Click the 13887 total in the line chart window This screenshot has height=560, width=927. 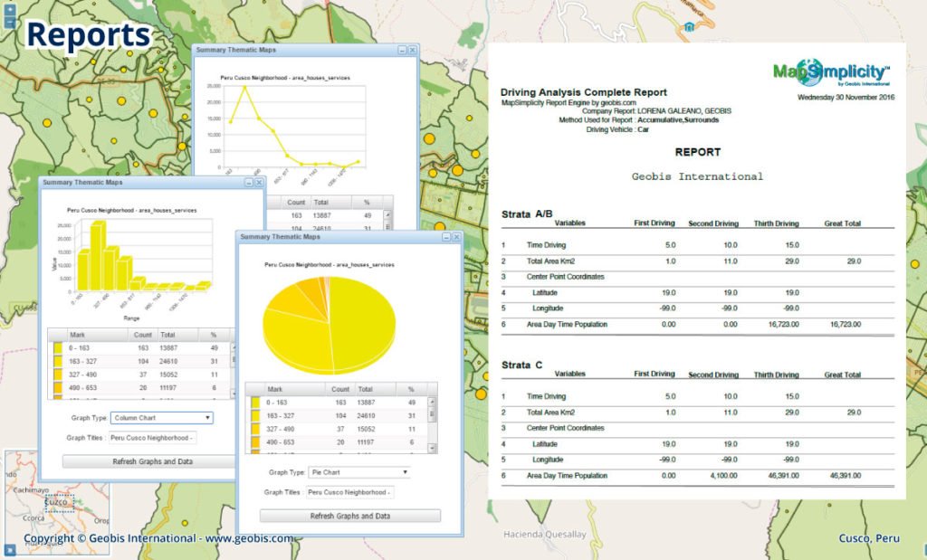point(321,216)
